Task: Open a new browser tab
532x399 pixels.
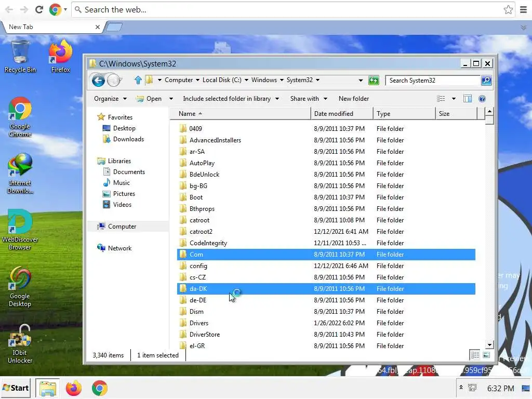Action: tap(114, 27)
